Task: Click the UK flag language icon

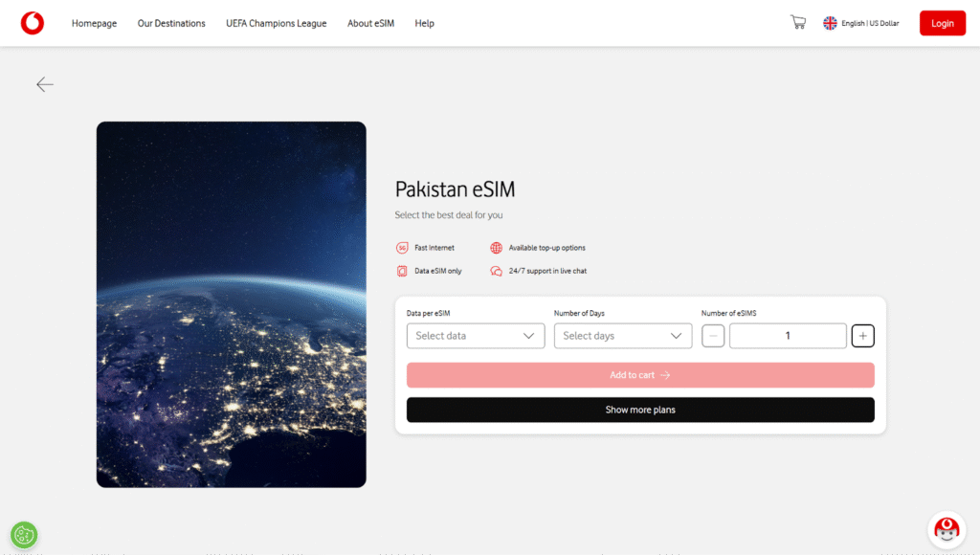Action: point(830,22)
